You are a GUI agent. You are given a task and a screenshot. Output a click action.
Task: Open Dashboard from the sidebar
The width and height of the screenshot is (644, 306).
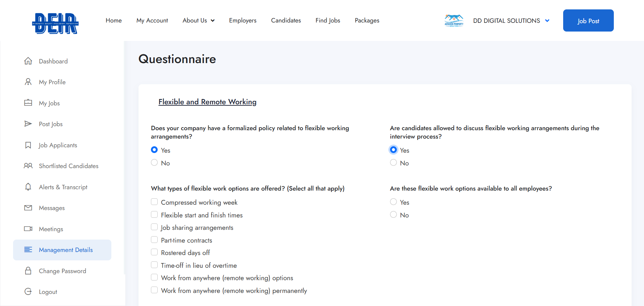53,61
